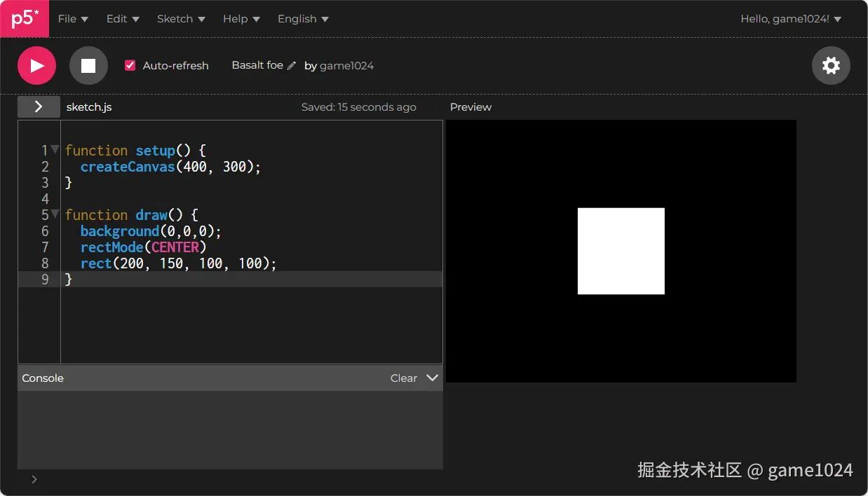Click the Console panel title
The width and height of the screenshot is (868, 496).
(43, 378)
